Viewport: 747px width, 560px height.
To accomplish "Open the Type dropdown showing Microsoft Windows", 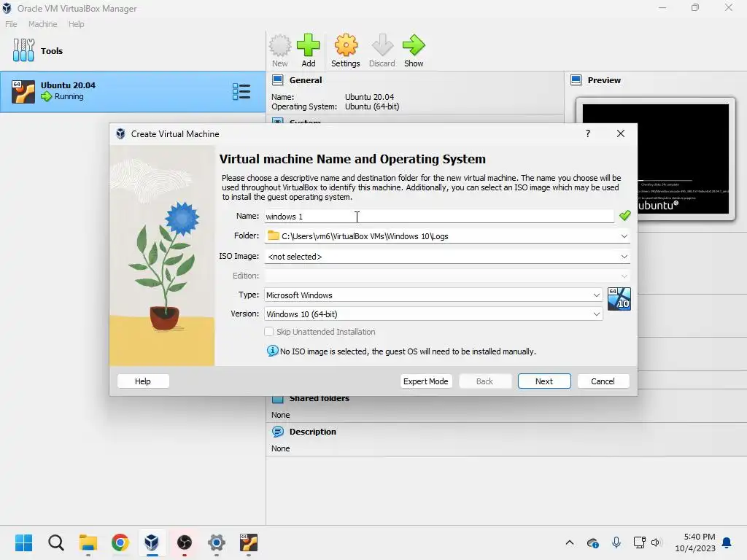I will point(433,295).
